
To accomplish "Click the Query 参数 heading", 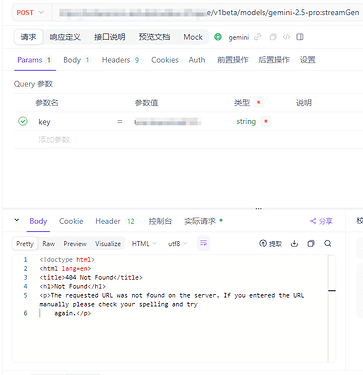I will (x=33, y=84).
